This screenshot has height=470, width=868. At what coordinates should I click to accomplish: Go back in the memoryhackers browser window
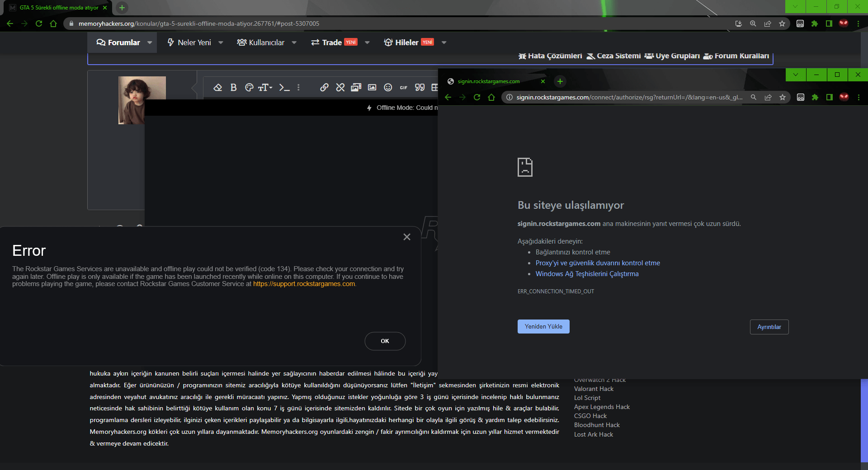(x=10, y=23)
